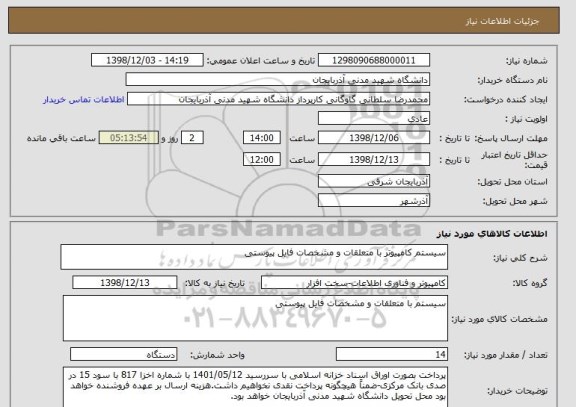Click the buyer organization name field دانشگاه شهید مدنی آذربایجان
Viewport: 576px width, 407px height.
[278, 80]
